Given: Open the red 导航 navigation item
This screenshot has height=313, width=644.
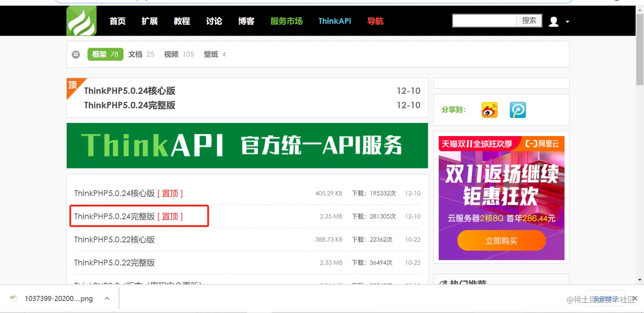Looking at the screenshot, I should coord(375,21).
